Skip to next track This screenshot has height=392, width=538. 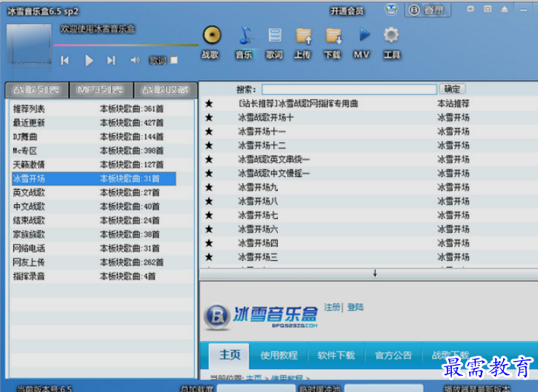[111, 61]
